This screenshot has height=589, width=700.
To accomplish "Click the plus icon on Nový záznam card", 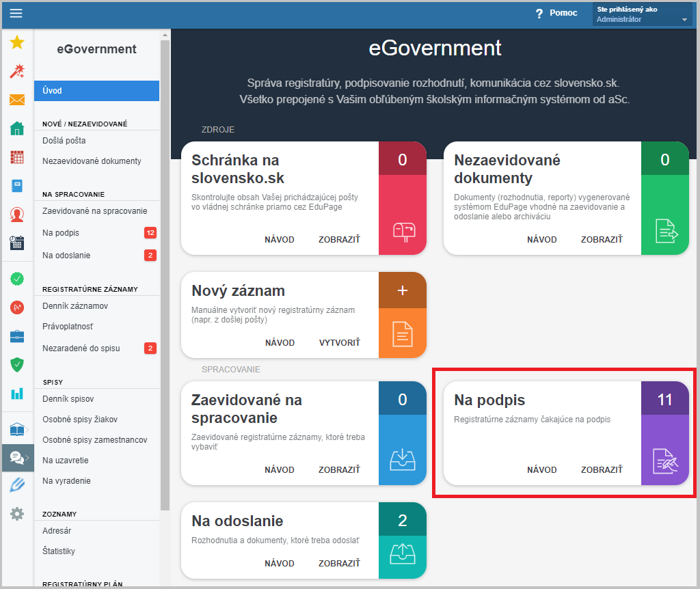I will coord(403,290).
